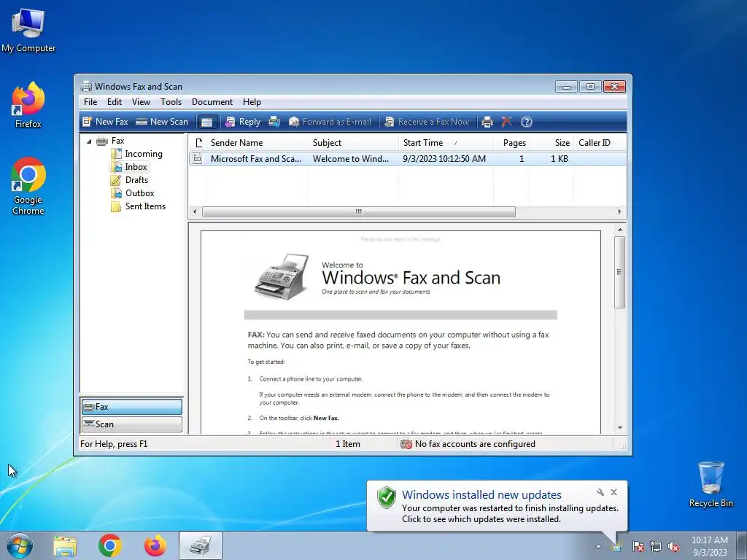Screen dimensions: 747x560
Task: Collapse the Fax tree node arrow
Action: [89, 141]
